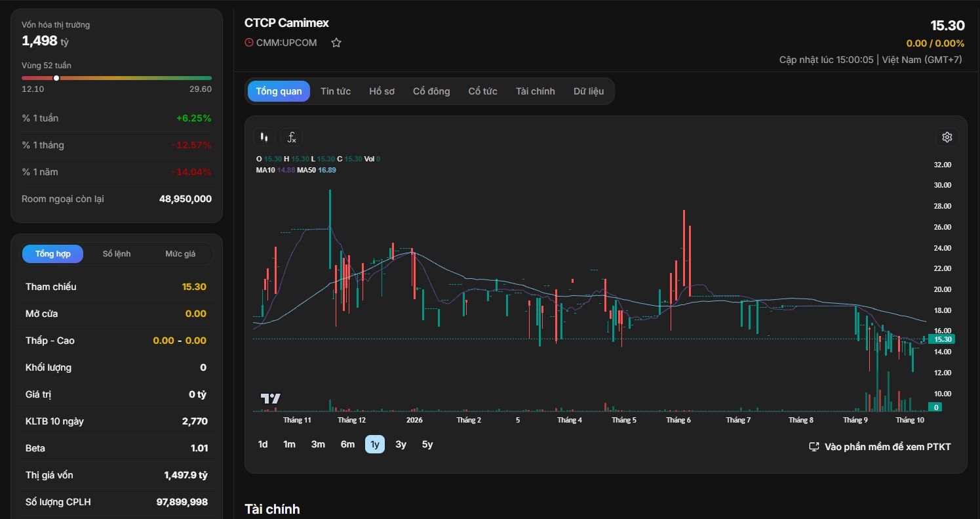This screenshot has height=519, width=980.
Task: Set chart range to 6m
Action: (347, 444)
